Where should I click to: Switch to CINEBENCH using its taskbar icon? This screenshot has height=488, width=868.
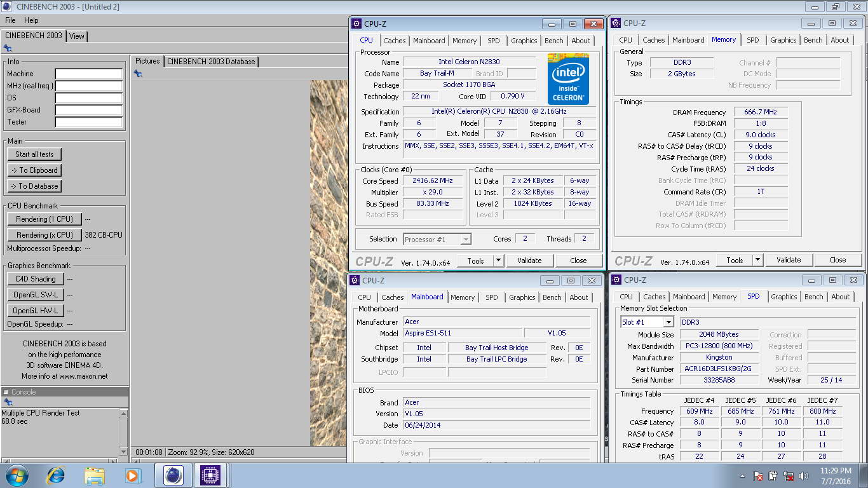click(173, 475)
